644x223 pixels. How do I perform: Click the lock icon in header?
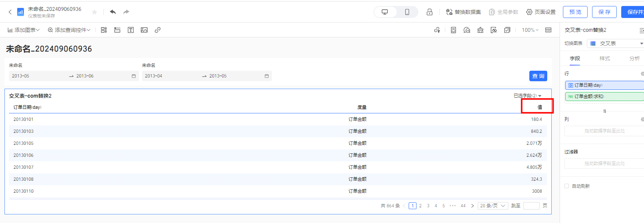430,12
